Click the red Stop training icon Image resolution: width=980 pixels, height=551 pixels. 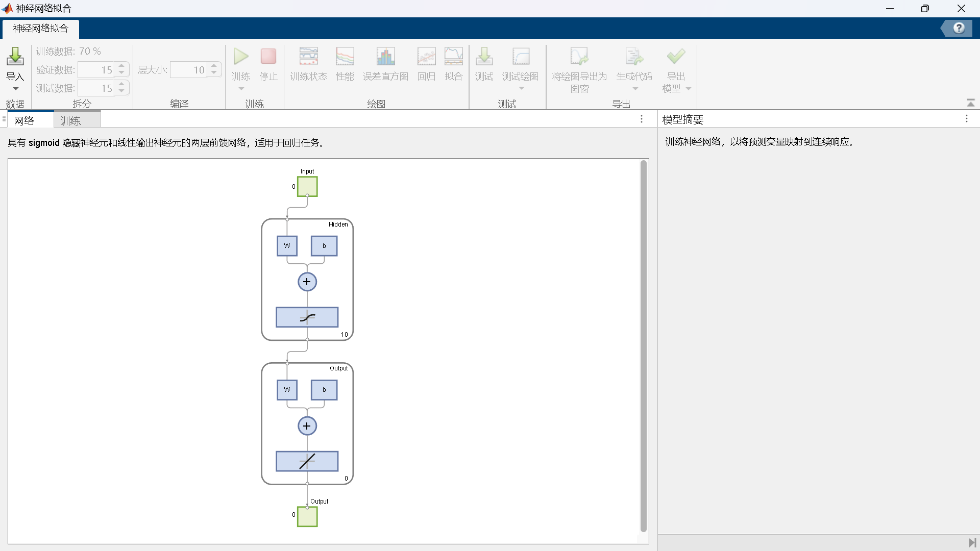[268, 57]
